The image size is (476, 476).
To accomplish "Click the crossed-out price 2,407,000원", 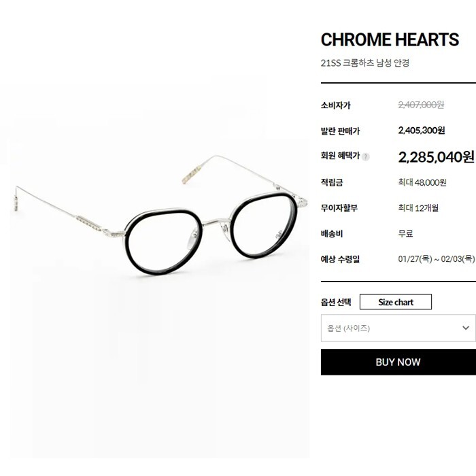I will click(421, 105).
